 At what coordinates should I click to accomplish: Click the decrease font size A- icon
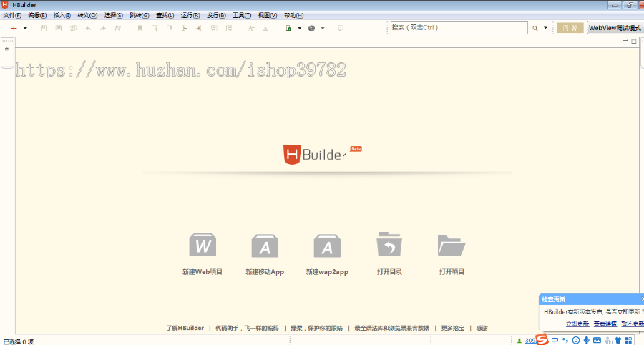point(265,29)
